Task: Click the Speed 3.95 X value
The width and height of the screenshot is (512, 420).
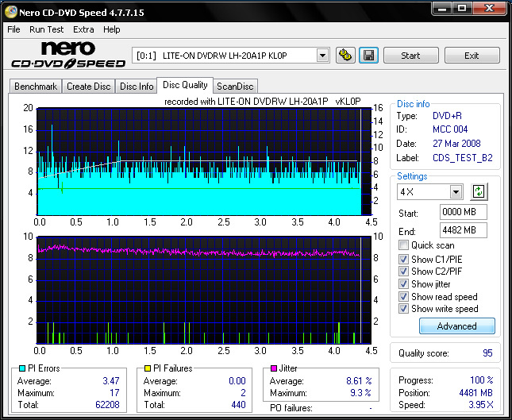Action: (x=481, y=405)
